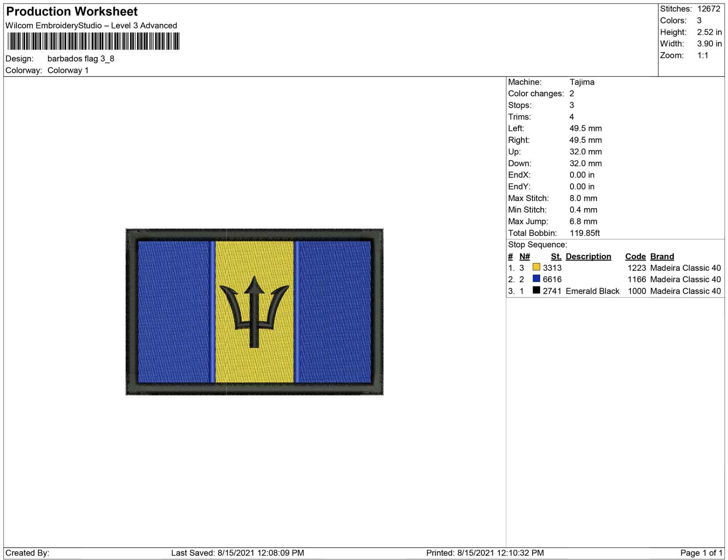Click the "Max Jump:" label
This screenshot has height=560, width=728.
click(x=528, y=221)
